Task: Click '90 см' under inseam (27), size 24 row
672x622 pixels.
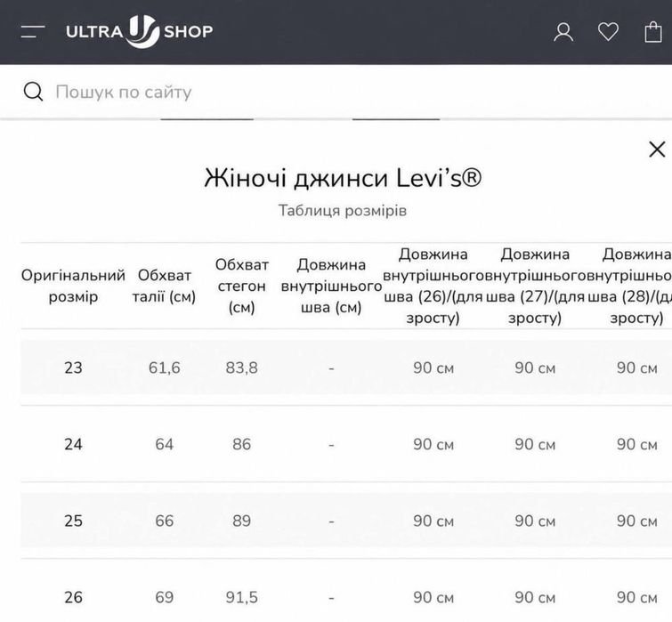Action: [535, 444]
